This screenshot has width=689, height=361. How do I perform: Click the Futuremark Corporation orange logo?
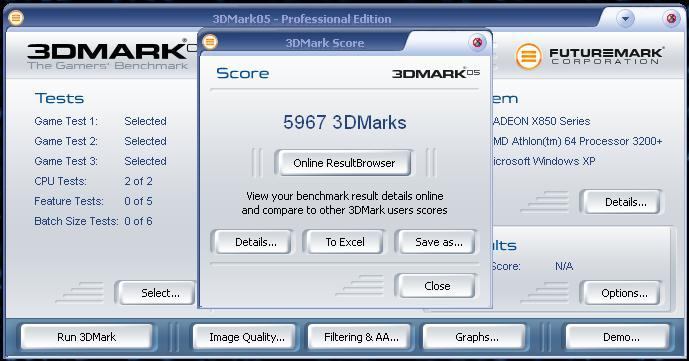click(528, 56)
